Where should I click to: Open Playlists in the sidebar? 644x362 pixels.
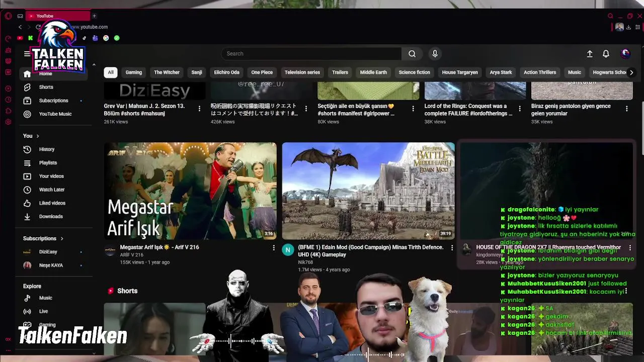54,163
